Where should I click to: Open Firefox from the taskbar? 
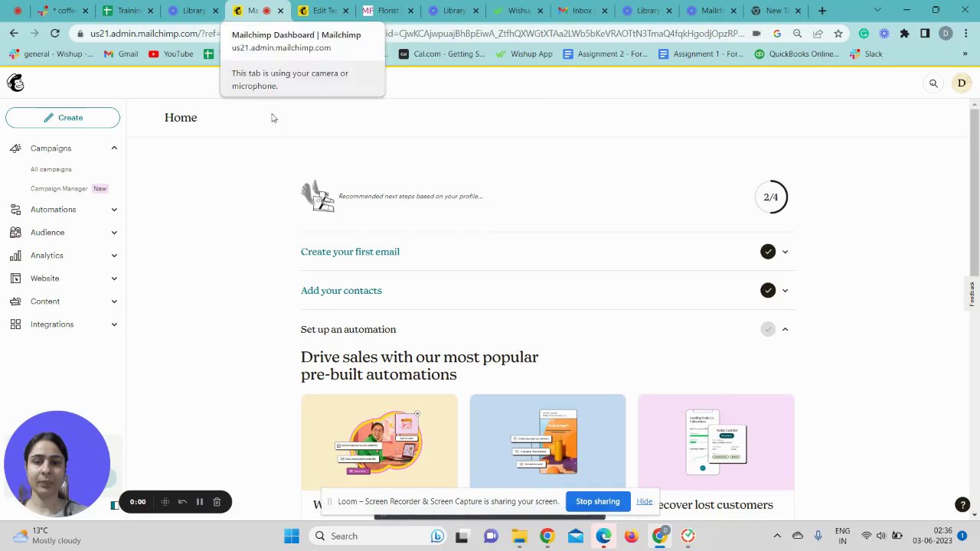coord(631,536)
